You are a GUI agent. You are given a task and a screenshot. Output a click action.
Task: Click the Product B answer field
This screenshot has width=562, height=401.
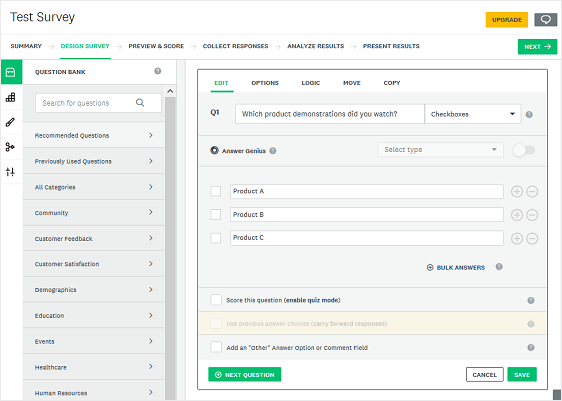[x=367, y=215]
